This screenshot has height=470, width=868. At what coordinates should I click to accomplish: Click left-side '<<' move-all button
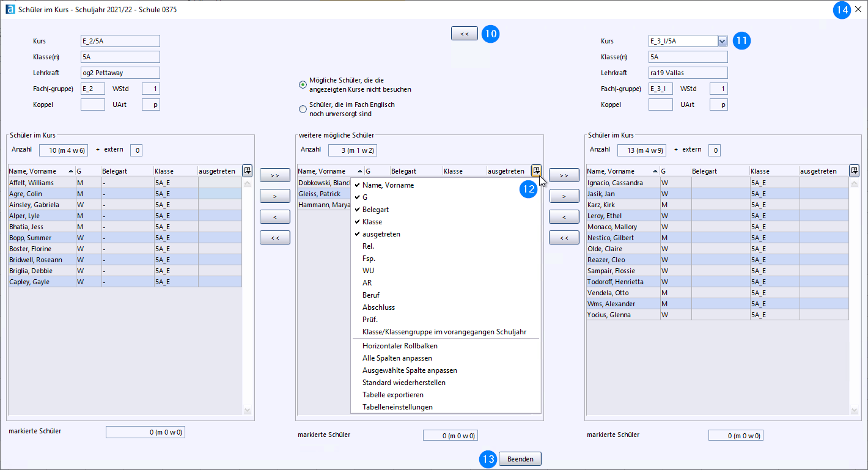click(x=275, y=237)
